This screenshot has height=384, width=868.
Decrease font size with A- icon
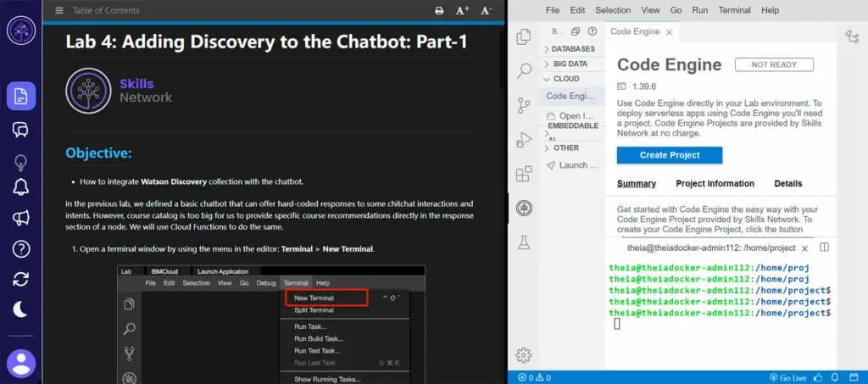point(486,10)
